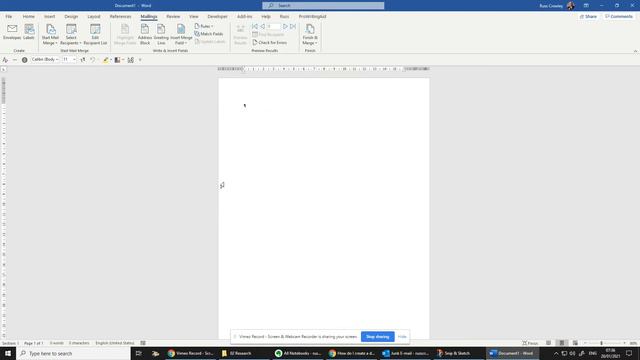640x360 pixels.
Task: Switch to the Help tab
Action: (x=266, y=16)
